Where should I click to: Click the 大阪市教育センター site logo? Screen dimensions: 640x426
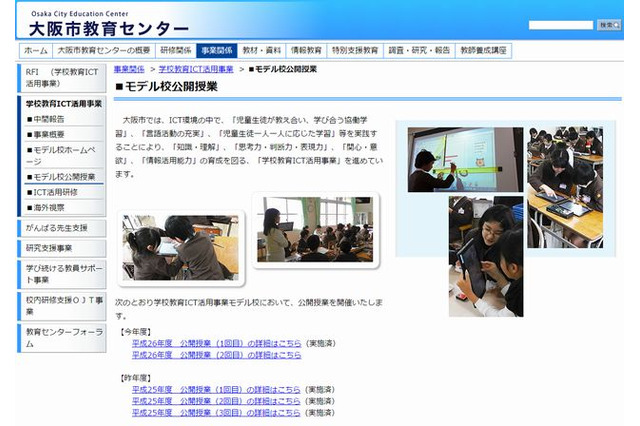click(109, 25)
